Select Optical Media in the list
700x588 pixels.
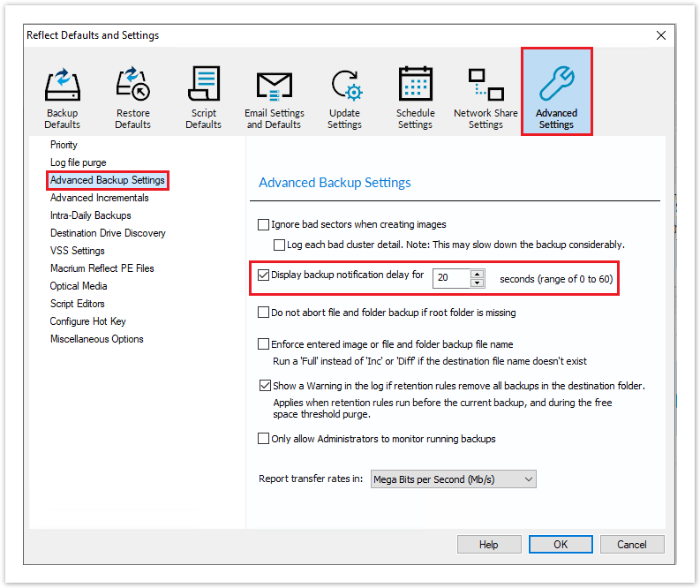click(79, 286)
